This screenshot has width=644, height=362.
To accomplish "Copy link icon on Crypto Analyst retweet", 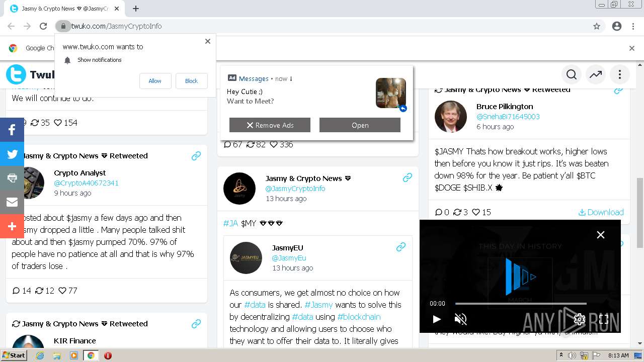I will 196,156.
